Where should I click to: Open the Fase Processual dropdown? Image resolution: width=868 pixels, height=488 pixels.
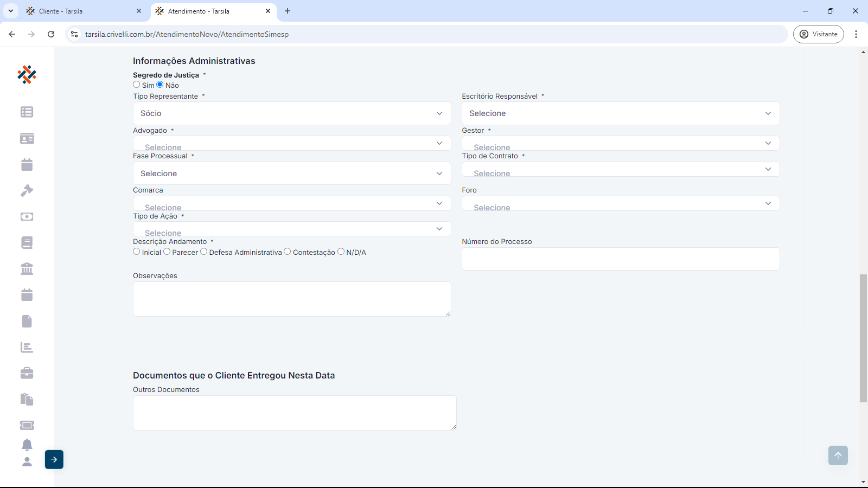292,174
